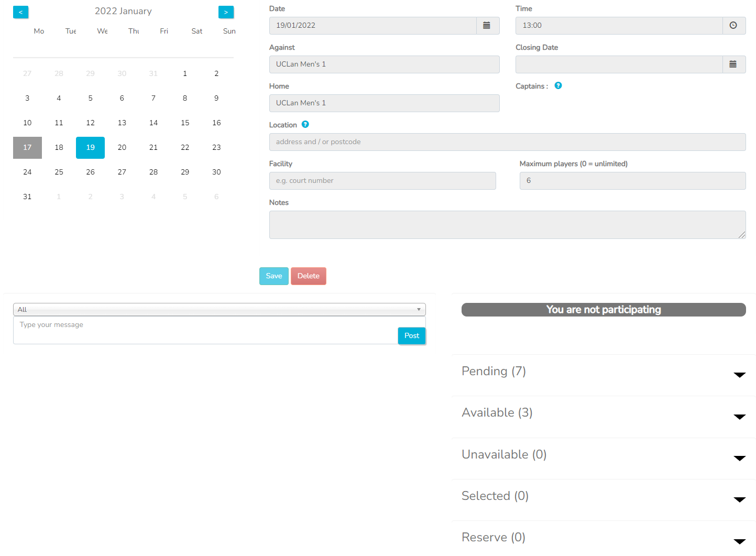
Task: Choose January 12 on the calendar
Action: (x=90, y=123)
